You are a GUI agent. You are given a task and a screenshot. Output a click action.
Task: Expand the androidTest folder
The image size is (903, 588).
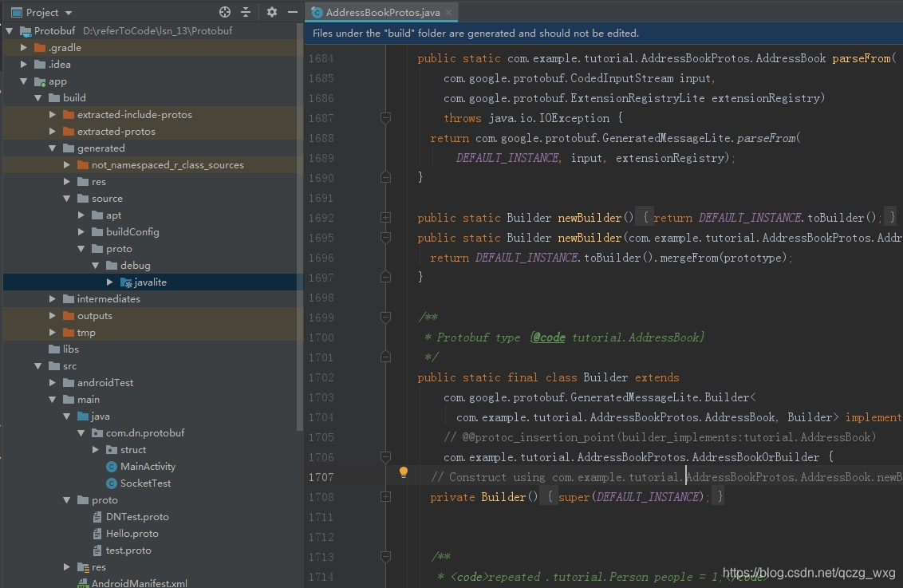(53, 382)
